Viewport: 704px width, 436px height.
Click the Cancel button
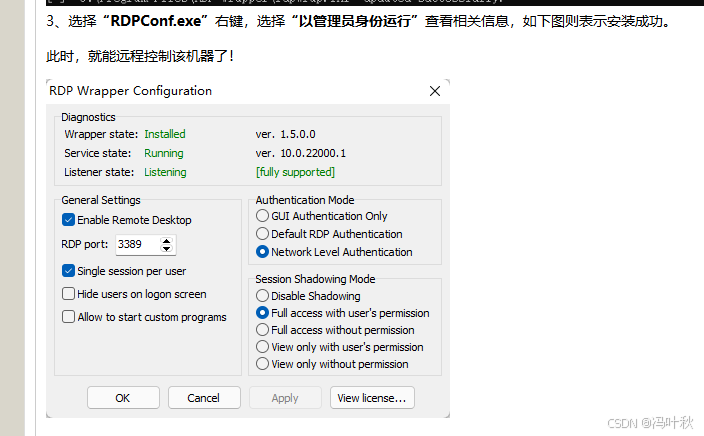[204, 398]
